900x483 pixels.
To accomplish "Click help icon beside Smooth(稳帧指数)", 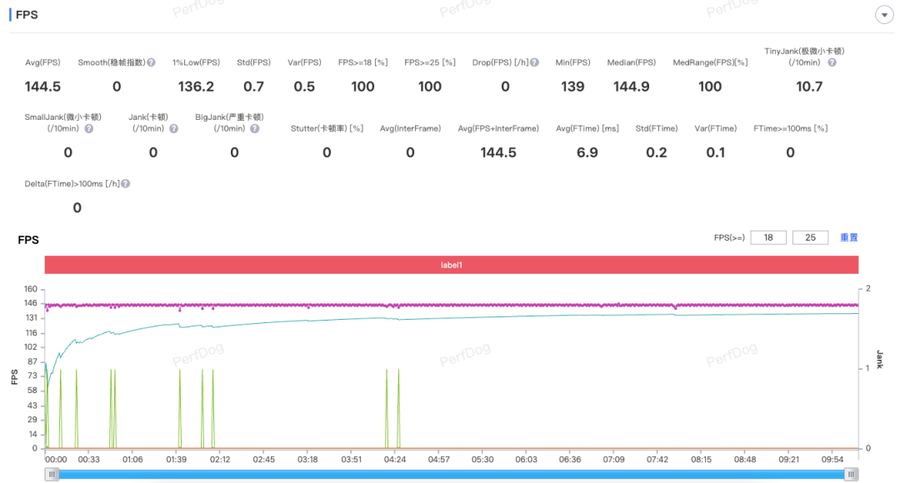I will tap(152, 63).
